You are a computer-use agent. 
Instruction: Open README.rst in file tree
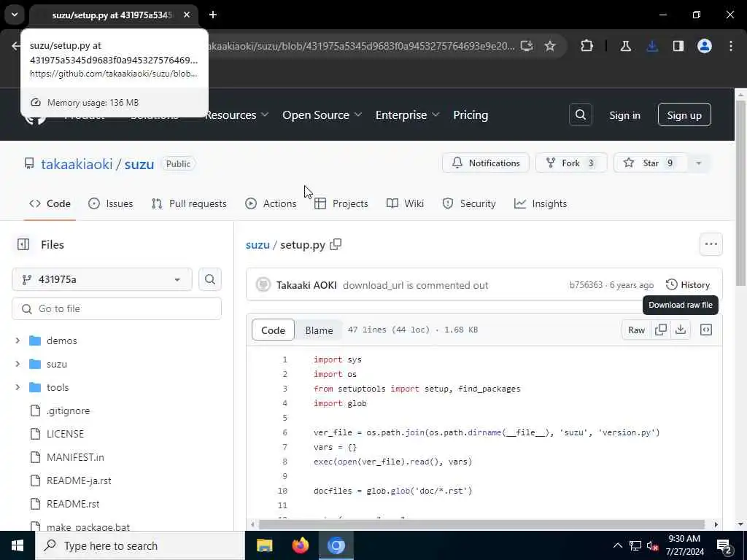click(x=73, y=504)
